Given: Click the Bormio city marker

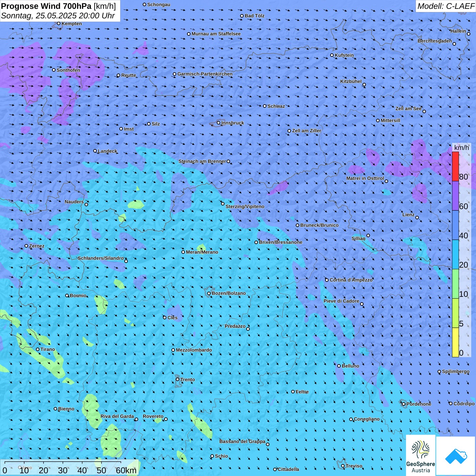Looking at the screenshot, I should pos(67,295).
